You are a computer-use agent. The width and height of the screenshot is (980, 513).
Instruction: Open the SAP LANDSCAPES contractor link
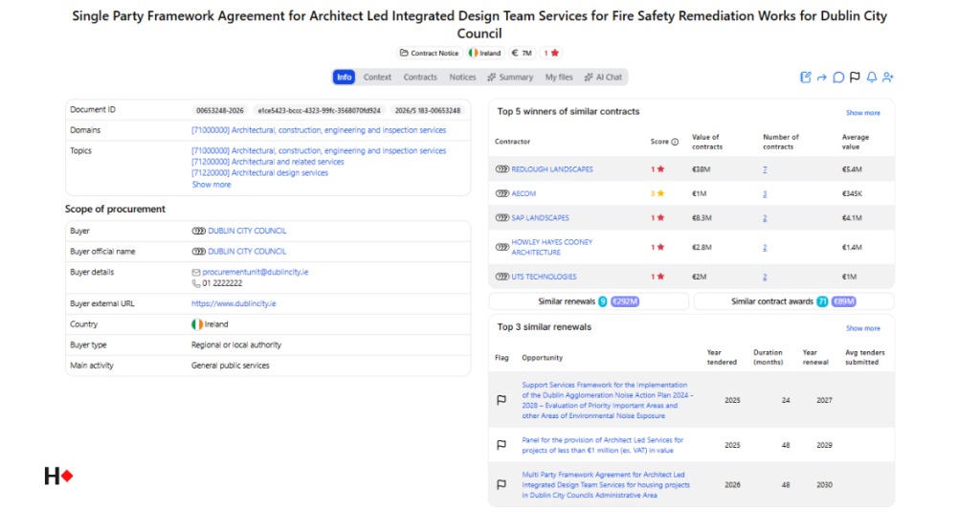[x=540, y=218]
